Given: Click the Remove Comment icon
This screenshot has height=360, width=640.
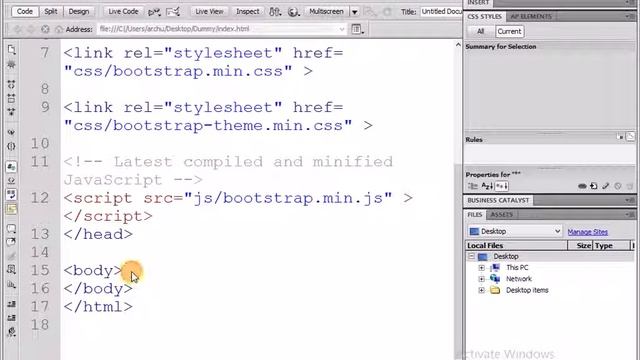Looking at the screenshot, I should (x=11, y=242).
